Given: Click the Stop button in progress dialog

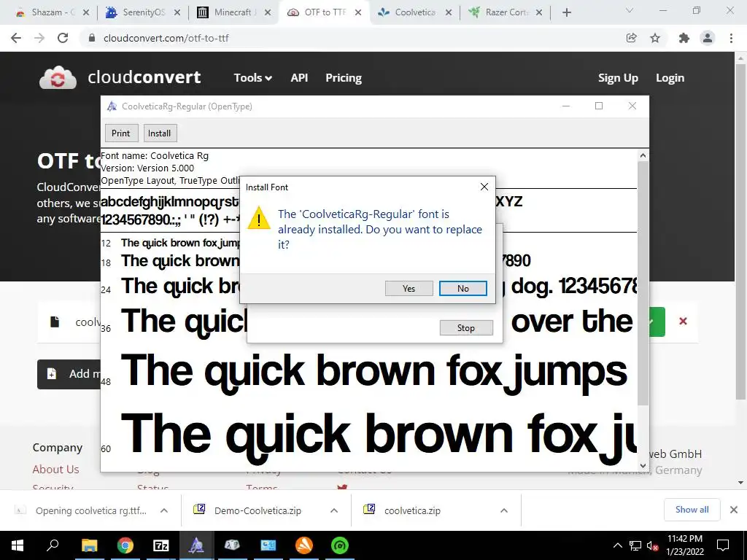Looking at the screenshot, I should coord(466,327).
